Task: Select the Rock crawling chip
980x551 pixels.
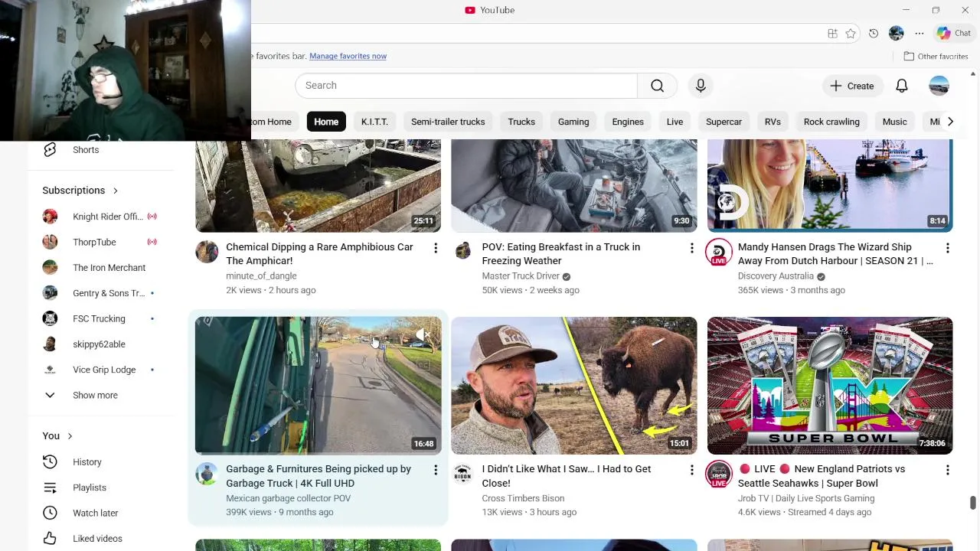Action: [831, 122]
